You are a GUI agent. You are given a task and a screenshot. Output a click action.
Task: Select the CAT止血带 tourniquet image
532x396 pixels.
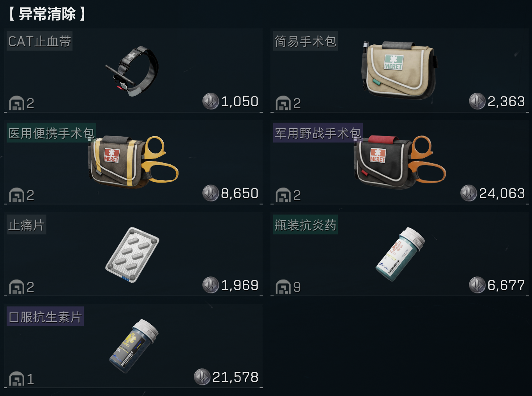(133, 71)
